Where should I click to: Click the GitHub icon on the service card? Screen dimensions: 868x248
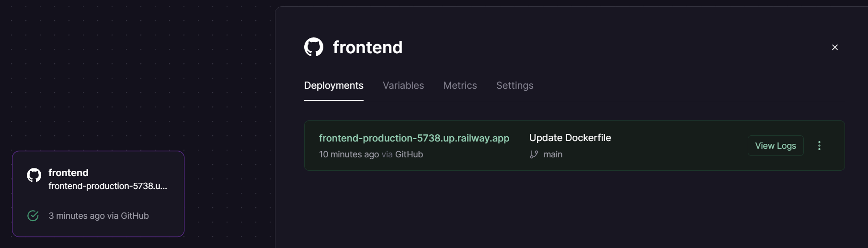pyautogui.click(x=34, y=175)
